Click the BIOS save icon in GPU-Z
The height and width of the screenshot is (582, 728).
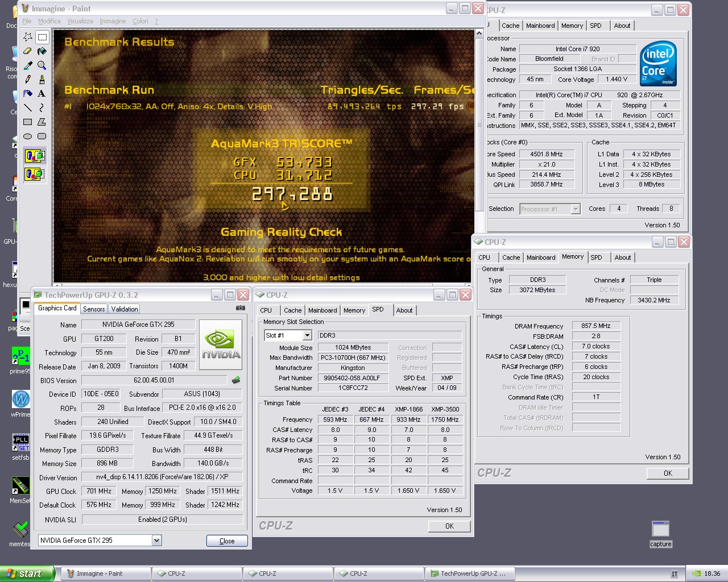(236, 380)
